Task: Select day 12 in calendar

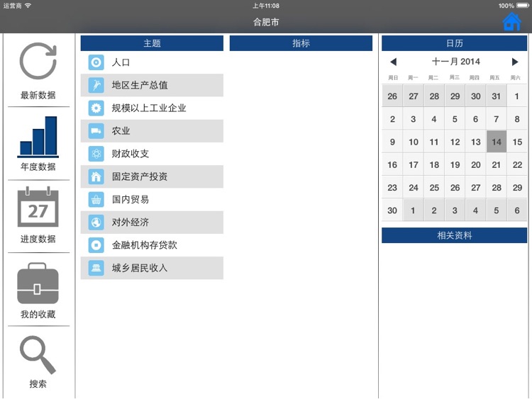Action: coord(455,142)
